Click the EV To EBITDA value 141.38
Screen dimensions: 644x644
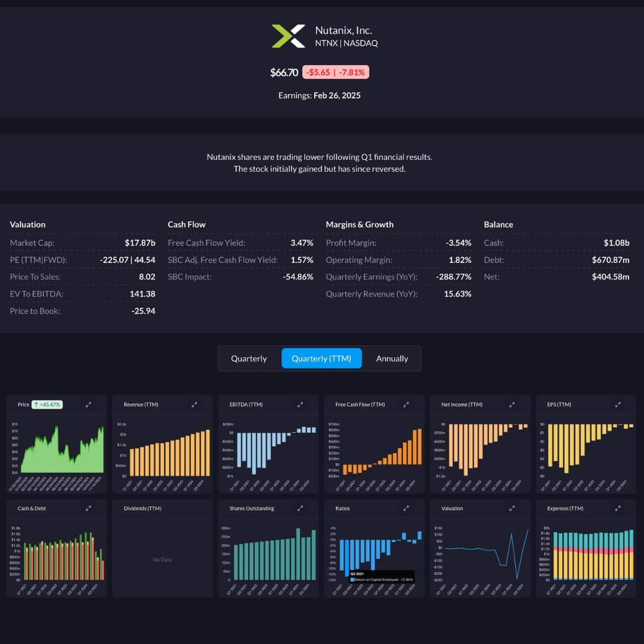tap(143, 294)
